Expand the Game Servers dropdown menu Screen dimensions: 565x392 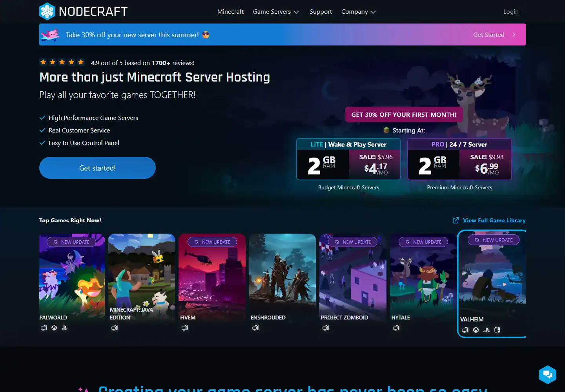[276, 12]
